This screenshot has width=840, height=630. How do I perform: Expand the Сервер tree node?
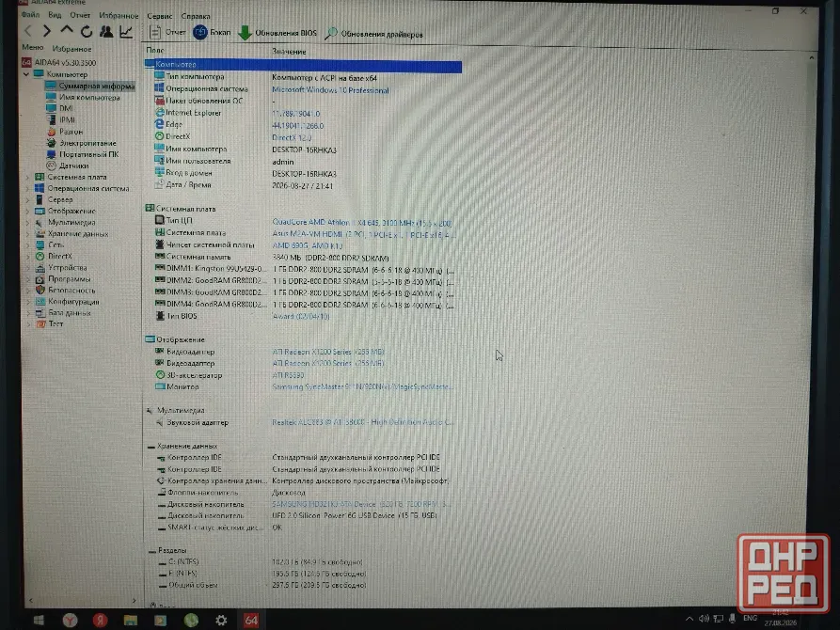(28, 199)
